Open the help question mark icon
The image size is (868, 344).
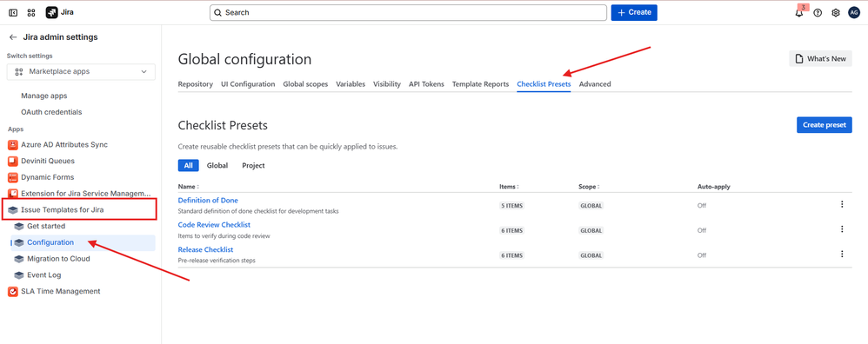[818, 13]
